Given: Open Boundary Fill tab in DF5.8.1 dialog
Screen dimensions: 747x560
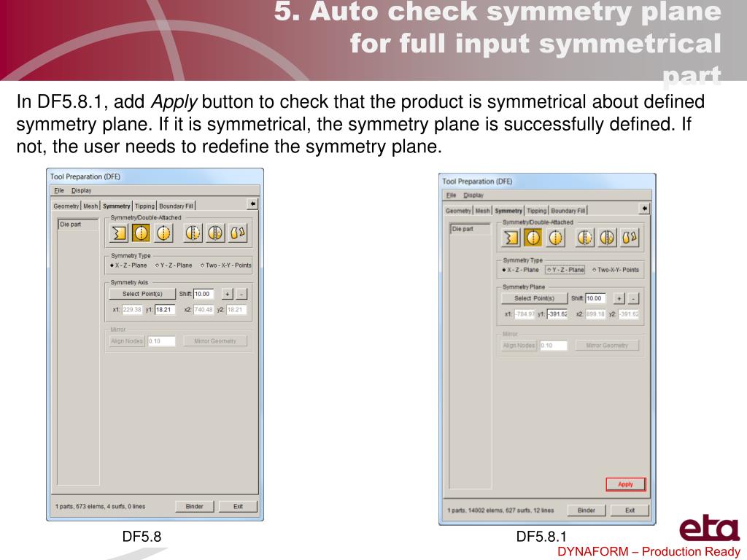Looking at the screenshot, I should coord(568,211).
